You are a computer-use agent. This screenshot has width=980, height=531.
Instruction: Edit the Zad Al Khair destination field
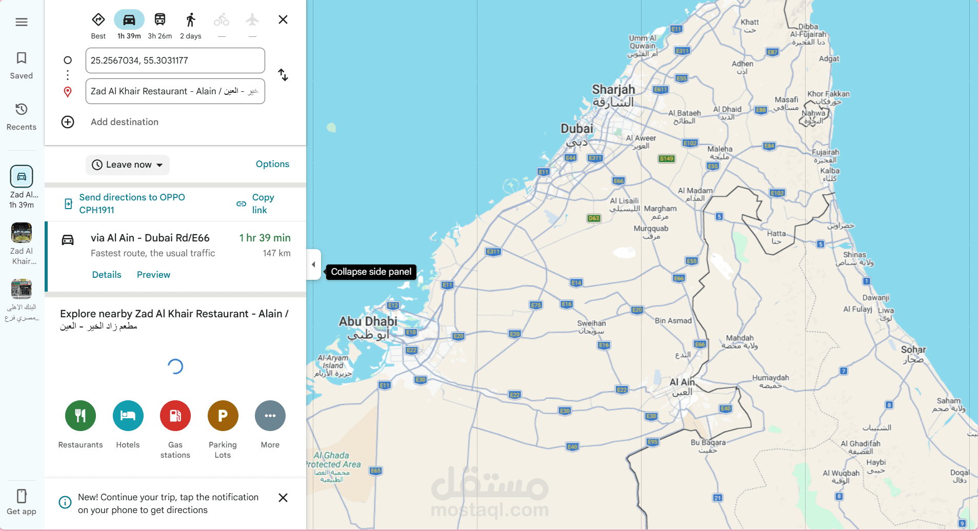pos(175,91)
